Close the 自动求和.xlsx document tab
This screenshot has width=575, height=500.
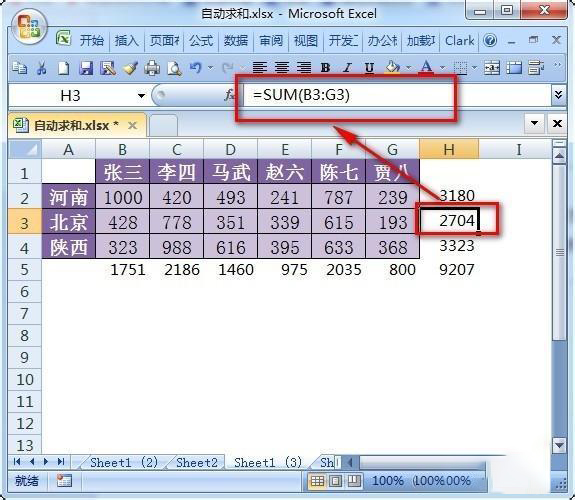coord(132,126)
